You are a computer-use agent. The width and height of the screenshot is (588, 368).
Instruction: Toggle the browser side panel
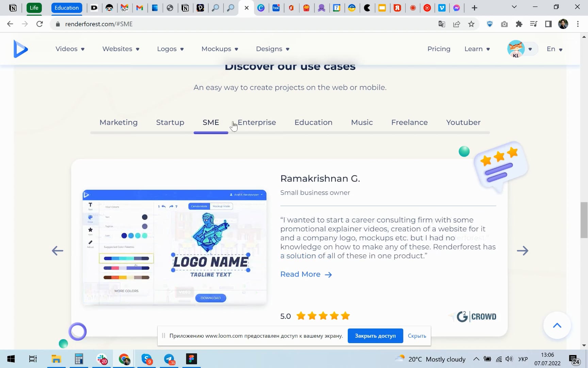[548, 24]
